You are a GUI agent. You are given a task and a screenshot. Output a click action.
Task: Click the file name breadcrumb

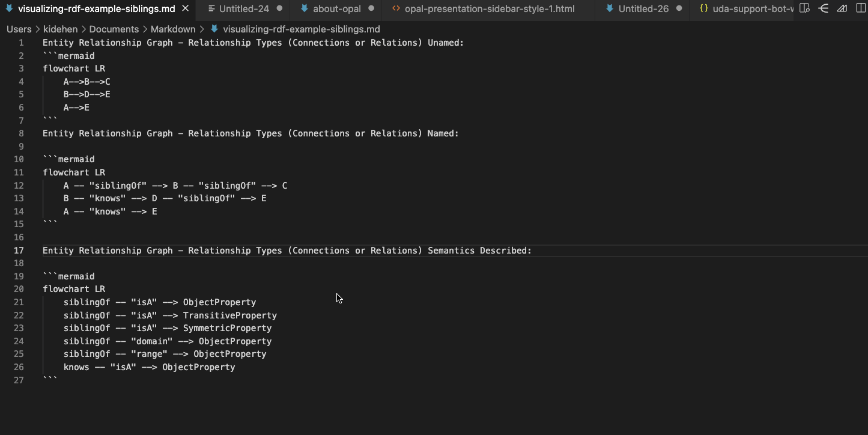(301, 29)
